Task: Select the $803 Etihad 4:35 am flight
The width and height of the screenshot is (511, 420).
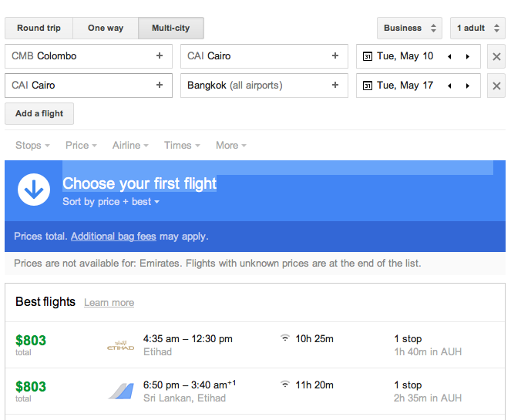Action: click(x=255, y=345)
